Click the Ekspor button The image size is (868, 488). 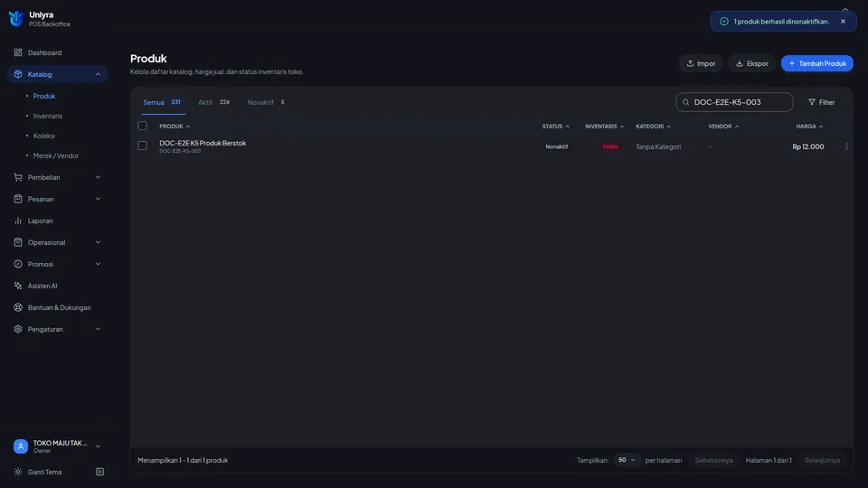tap(751, 63)
